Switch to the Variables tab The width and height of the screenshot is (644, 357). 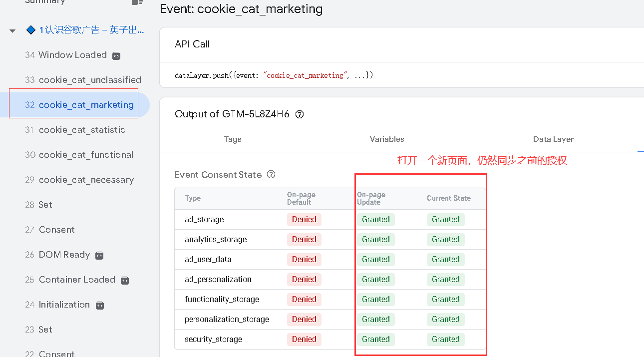[387, 139]
